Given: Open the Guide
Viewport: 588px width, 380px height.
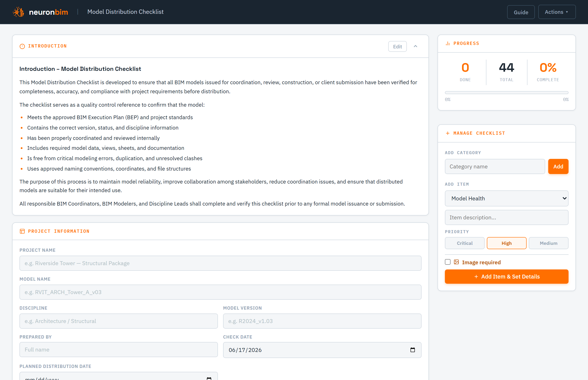Looking at the screenshot, I should [x=521, y=12].
